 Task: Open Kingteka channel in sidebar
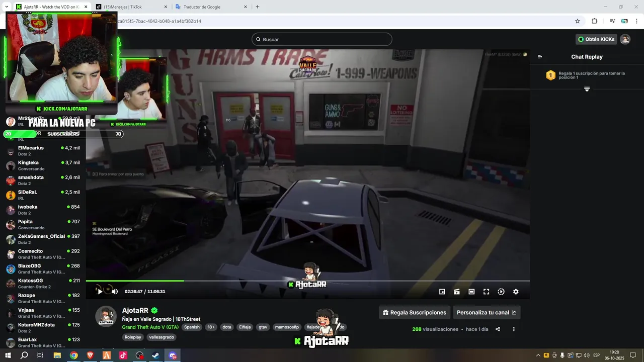43,165
